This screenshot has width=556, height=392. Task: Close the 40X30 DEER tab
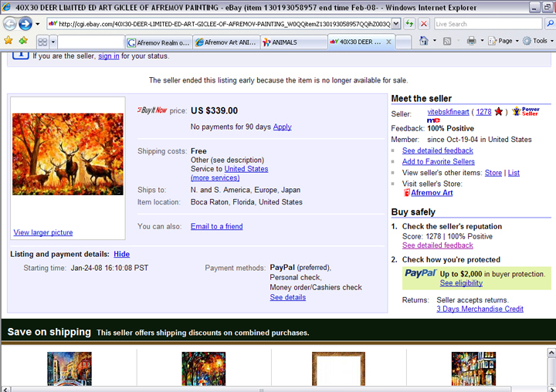[x=388, y=42]
